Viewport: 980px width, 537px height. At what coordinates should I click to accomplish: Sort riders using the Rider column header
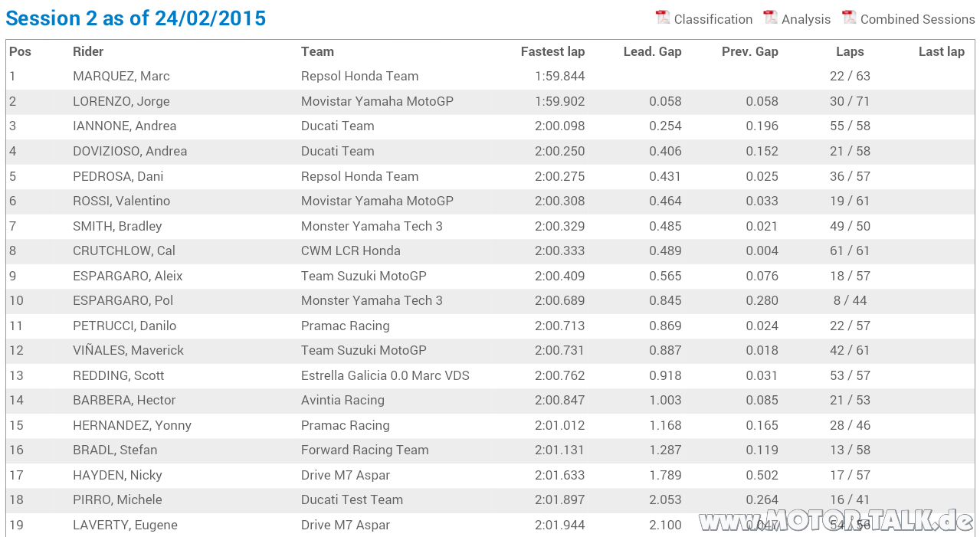tap(87, 51)
